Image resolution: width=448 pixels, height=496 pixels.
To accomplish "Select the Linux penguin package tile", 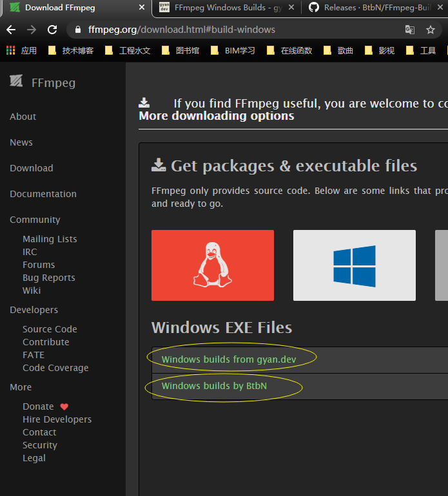I will (213, 265).
